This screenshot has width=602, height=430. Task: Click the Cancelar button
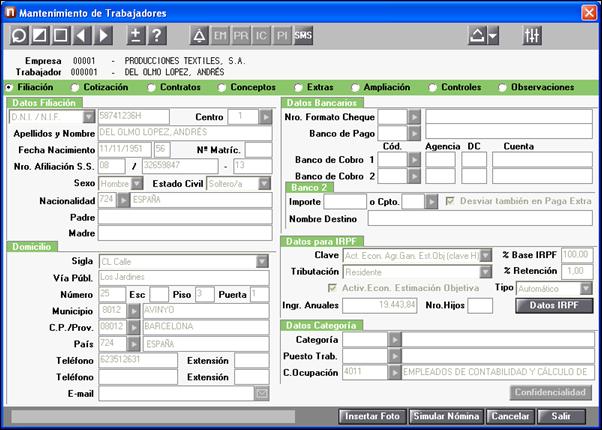click(x=510, y=416)
